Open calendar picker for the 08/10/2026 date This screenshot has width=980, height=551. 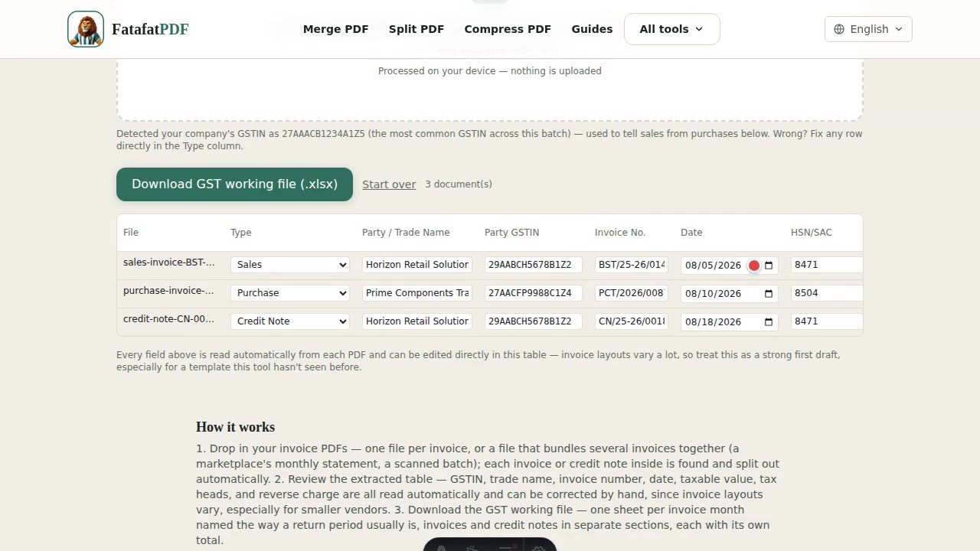769,294
